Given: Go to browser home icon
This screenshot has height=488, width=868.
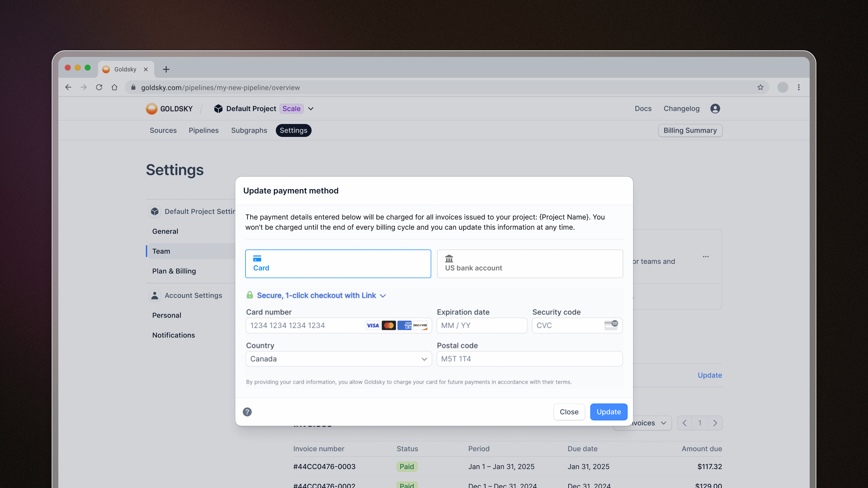Looking at the screenshot, I should point(115,87).
